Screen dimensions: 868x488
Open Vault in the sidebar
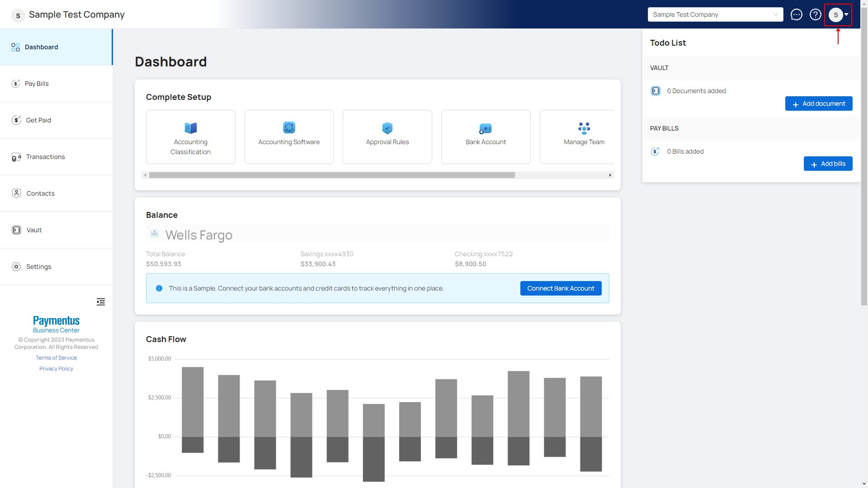(x=34, y=230)
